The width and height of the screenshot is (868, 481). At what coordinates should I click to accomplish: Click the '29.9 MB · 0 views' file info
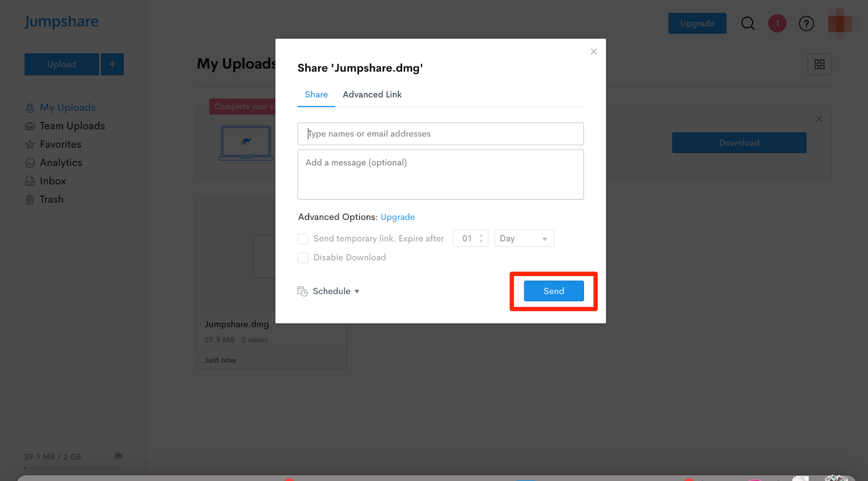coord(236,340)
